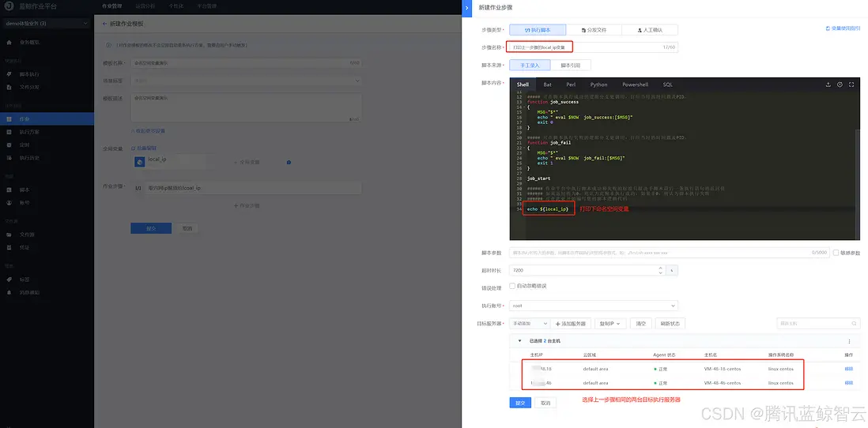Click the 脚本参数 input field

click(670, 253)
